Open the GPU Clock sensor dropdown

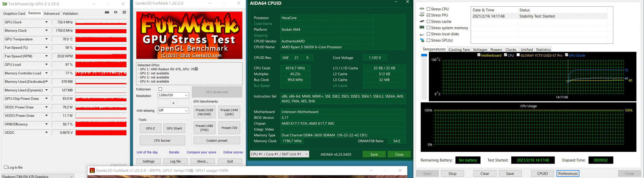pyautogui.click(x=46, y=22)
